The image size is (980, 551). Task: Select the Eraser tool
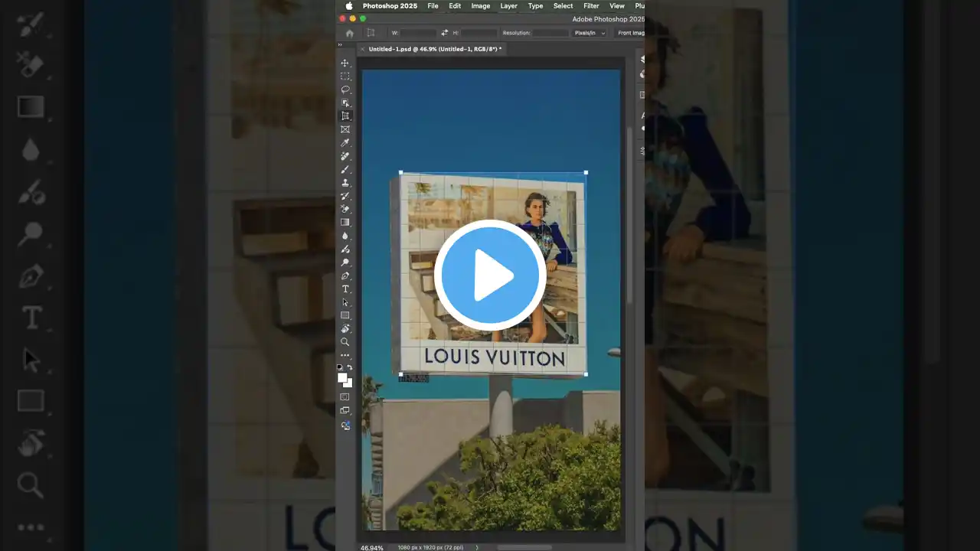[345, 209]
